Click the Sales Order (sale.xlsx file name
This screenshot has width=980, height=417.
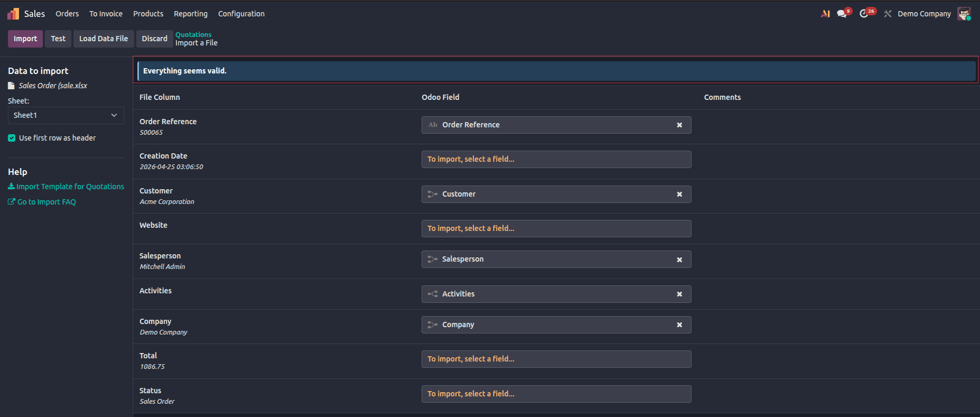[53, 86]
